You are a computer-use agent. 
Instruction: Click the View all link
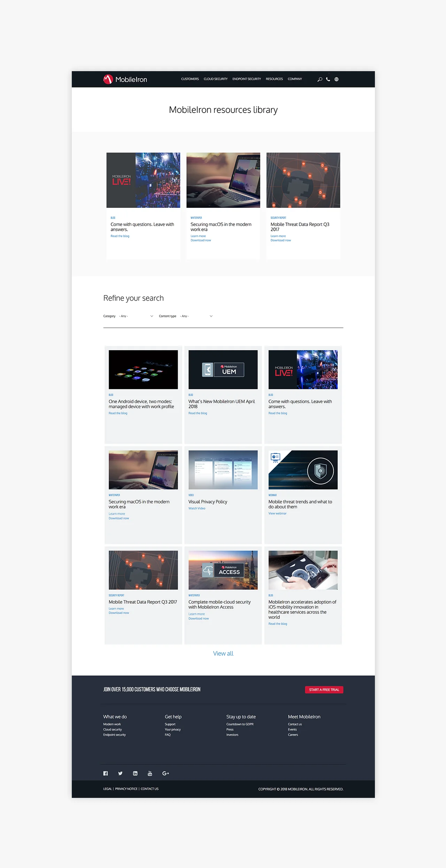pyautogui.click(x=223, y=653)
